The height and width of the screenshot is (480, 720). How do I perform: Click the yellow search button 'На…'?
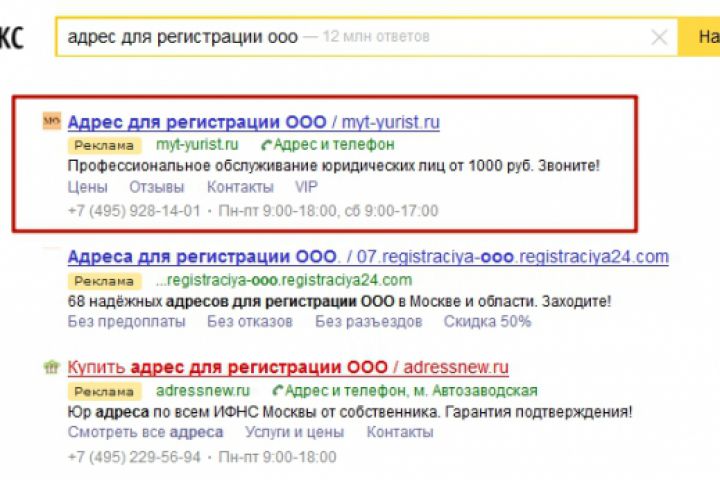[699, 37]
